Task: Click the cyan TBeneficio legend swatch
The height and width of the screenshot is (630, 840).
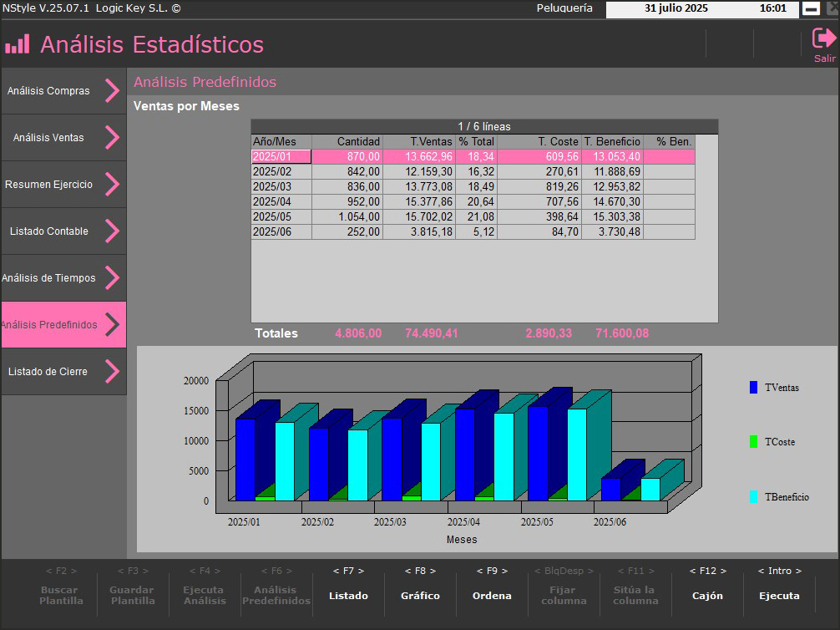Action: [753, 496]
